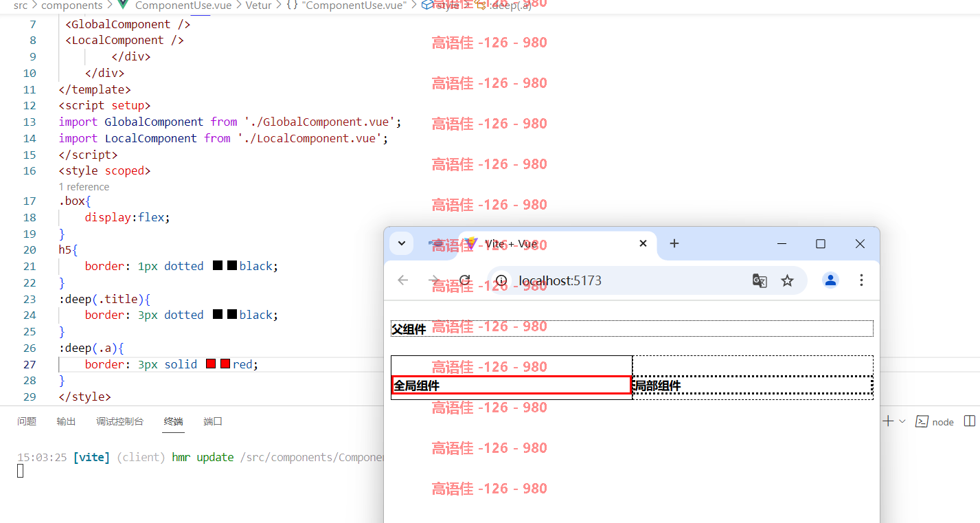Click the </template> tag on line 11
The width and height of the screenshot is (980, 523).
pos(95,89)
